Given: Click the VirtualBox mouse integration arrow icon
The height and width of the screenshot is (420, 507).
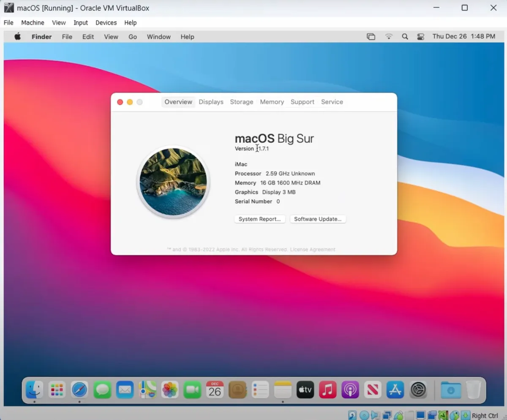Looking at the screenshot, I should point(454,415).
